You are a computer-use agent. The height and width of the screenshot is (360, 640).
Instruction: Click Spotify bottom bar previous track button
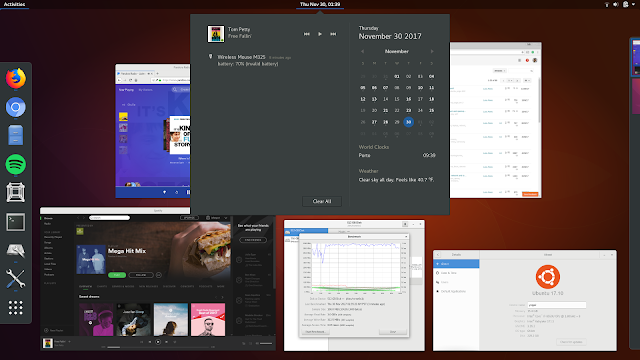150,342
